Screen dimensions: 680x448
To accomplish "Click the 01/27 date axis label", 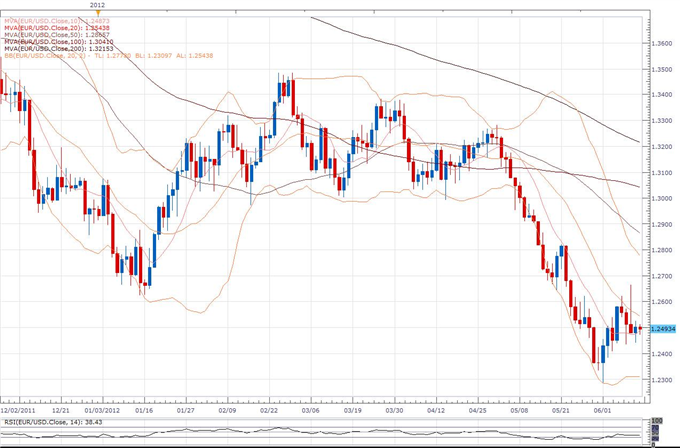I will [186, 410].
